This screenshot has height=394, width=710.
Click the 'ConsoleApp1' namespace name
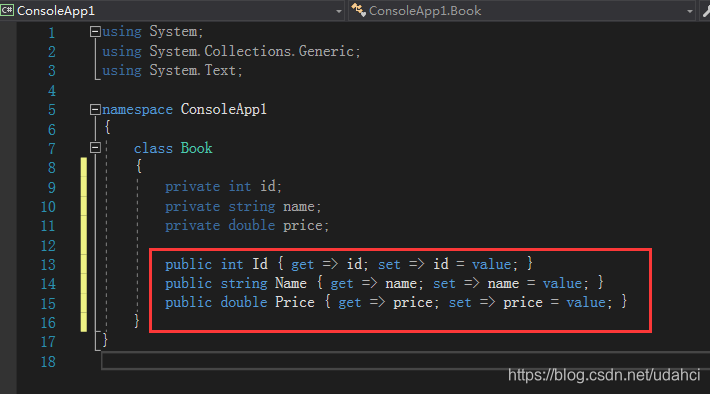tap(224, 109)
